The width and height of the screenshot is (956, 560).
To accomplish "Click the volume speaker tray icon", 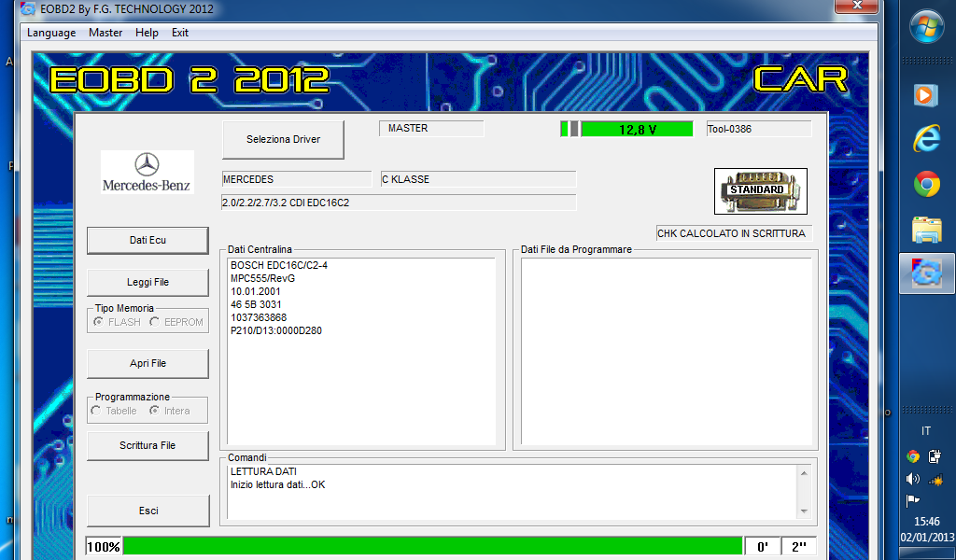I will coord(913,479).
